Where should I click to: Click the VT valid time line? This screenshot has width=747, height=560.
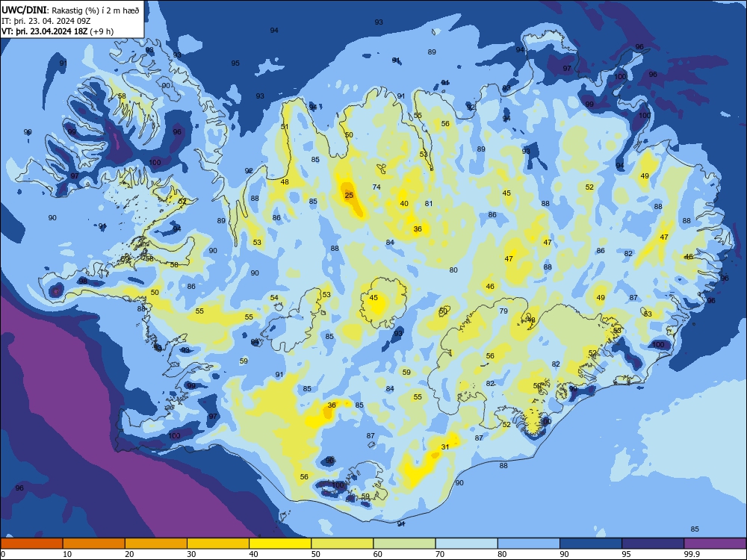pyautogui.click(x=58, y=31)
